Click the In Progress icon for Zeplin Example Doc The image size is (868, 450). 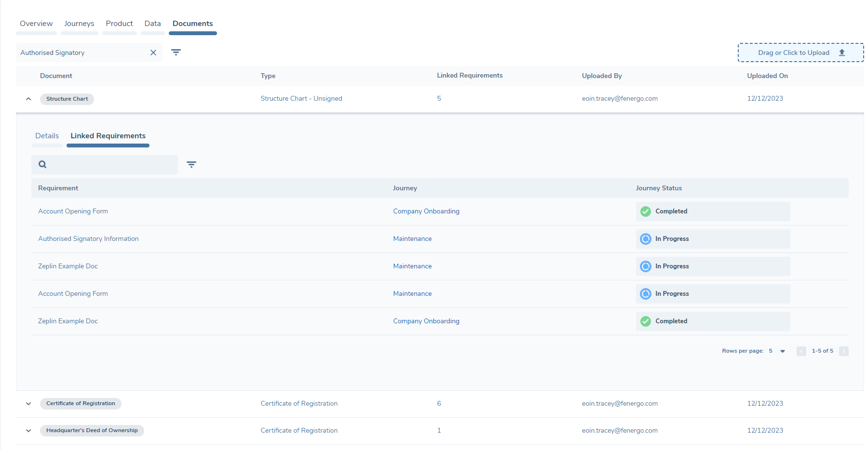click(645, 266)
